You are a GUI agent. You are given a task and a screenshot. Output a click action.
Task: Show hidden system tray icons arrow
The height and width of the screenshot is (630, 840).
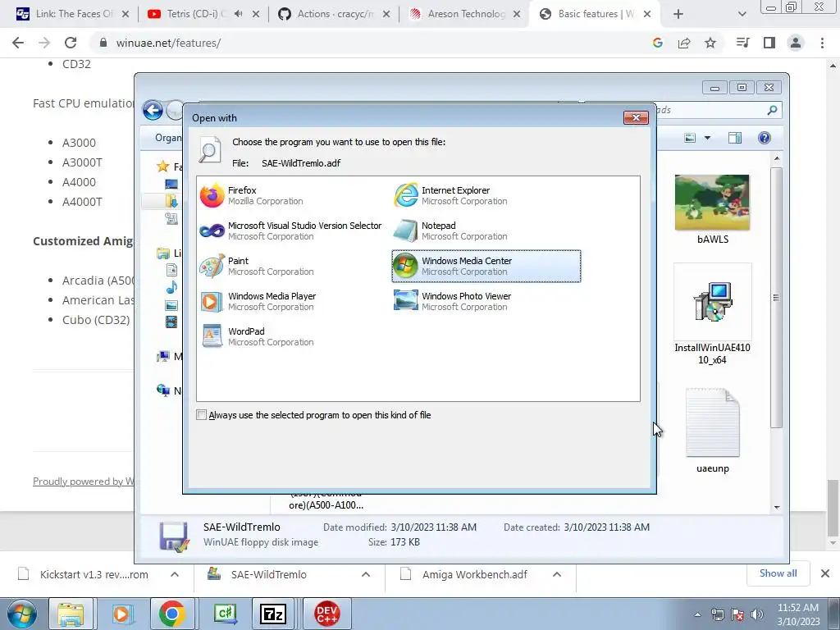coord(697,614)
